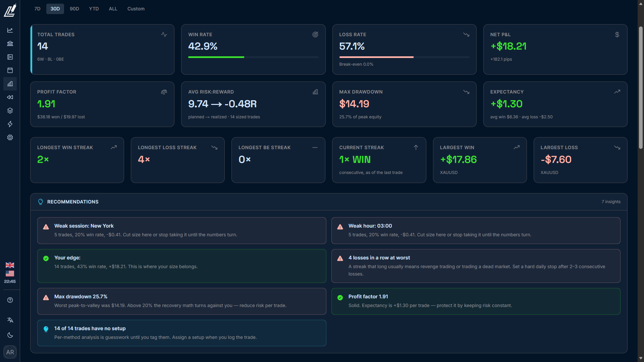The image size is (644, 362).
Task: Click the up arrow icon on Current Streak card
Action: click(416, 147)
